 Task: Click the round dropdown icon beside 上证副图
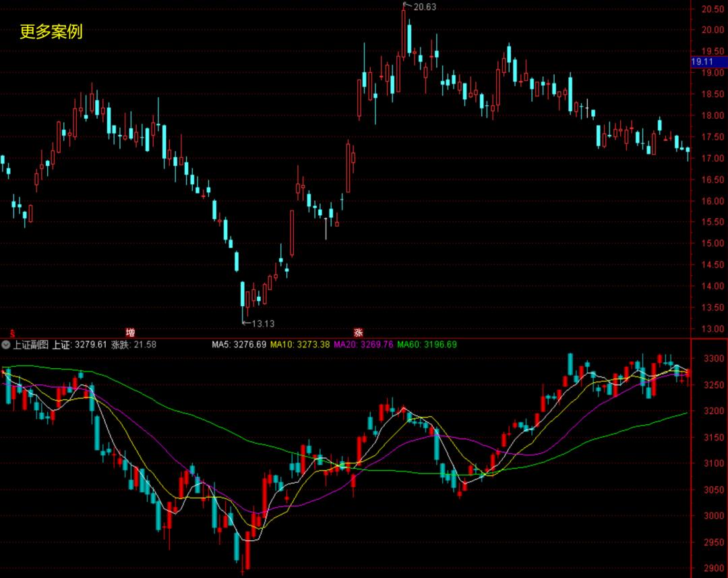(6, 345)
